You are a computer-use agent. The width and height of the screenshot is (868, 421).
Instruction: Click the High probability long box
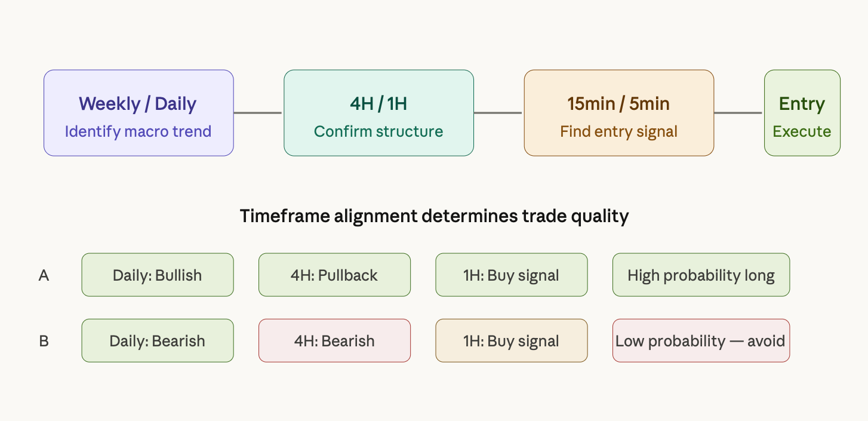(x=701, y=275)
